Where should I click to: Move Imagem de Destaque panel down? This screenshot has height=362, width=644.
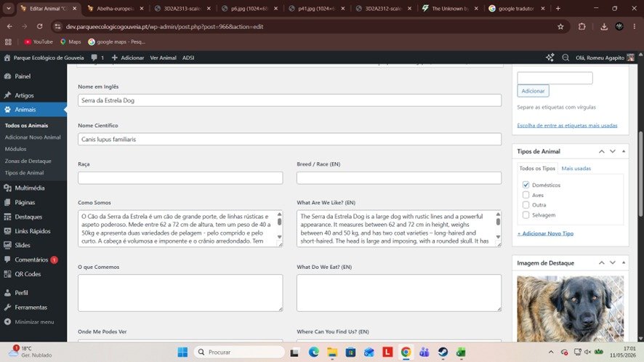pos(612,262)
